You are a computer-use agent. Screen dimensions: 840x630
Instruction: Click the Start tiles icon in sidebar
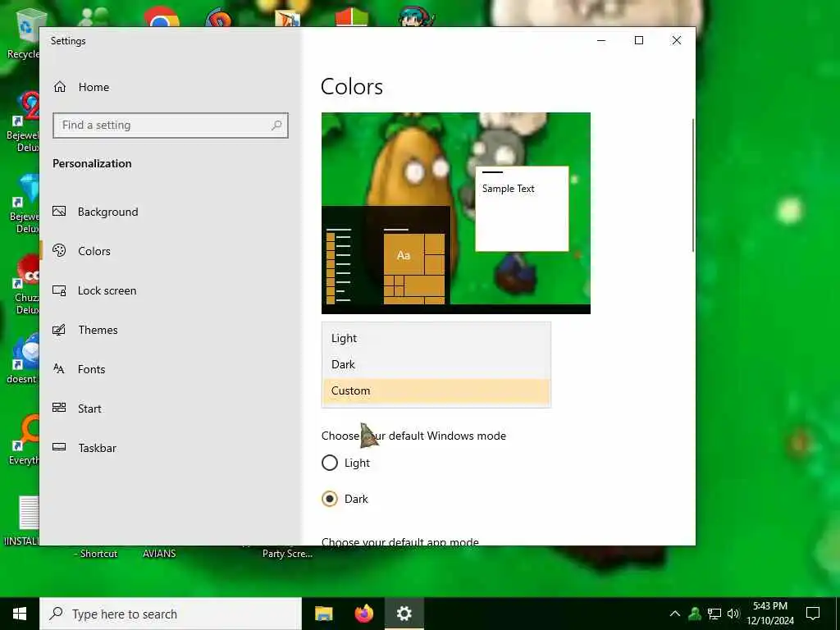click(x=59, y=408)
